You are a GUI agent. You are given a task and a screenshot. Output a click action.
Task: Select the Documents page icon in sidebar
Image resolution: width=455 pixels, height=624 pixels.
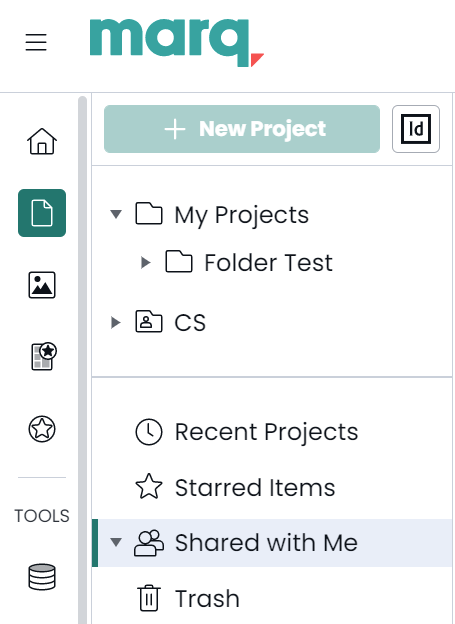42,213
